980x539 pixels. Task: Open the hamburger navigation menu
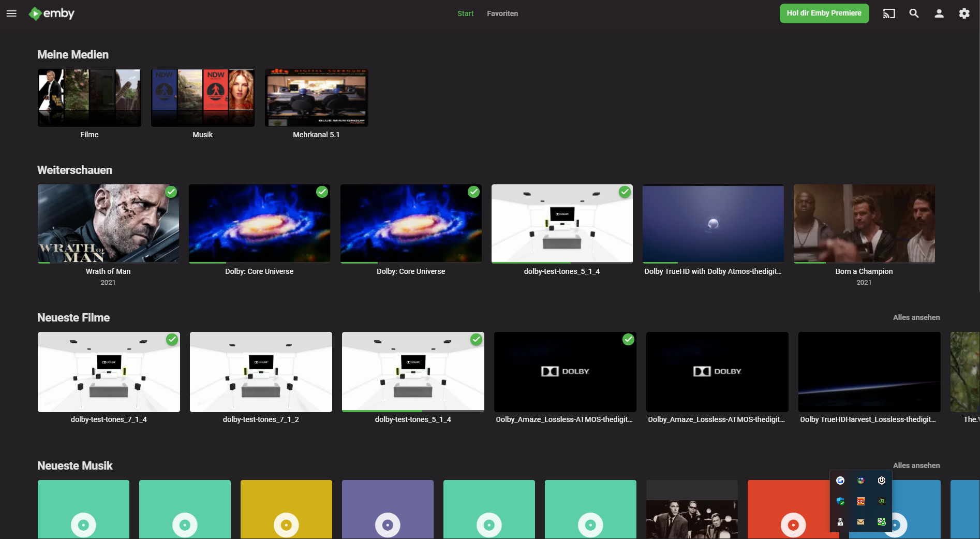pyautogui.click(x=11, y=13)
